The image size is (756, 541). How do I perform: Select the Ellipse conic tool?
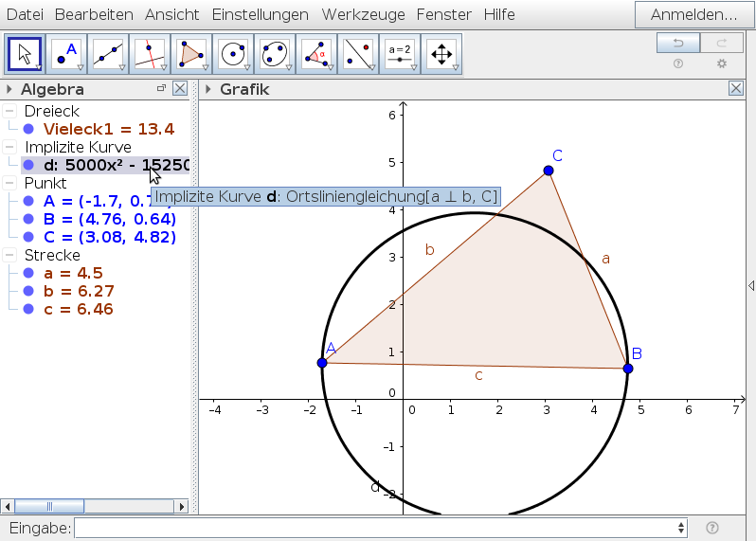pos(275,54)
